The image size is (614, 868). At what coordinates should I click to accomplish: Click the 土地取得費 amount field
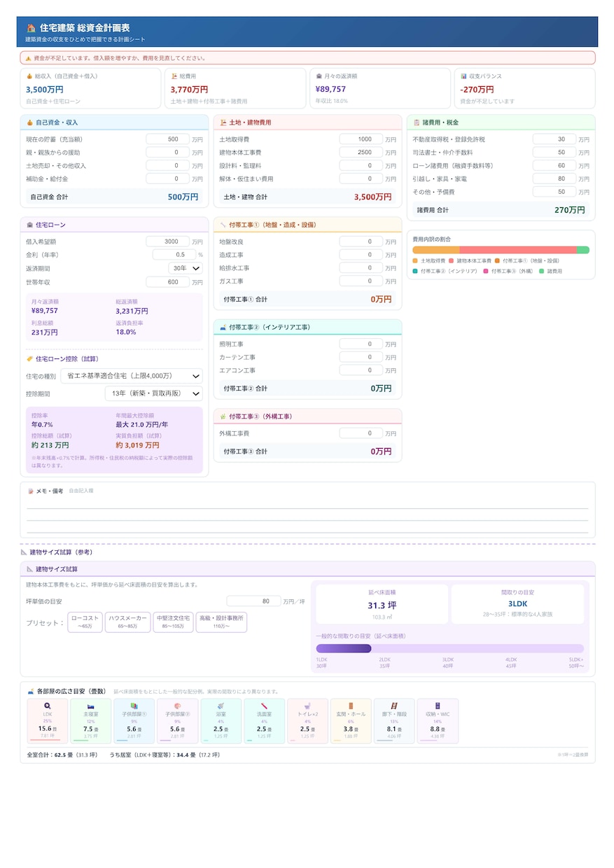click(361, 139)
